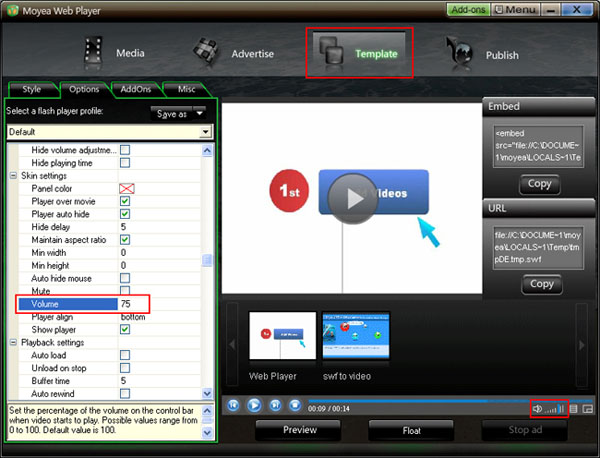600x458 pixels.
Task: Enable Auto hide mouse checkbox
Action: tap(125, 278)
